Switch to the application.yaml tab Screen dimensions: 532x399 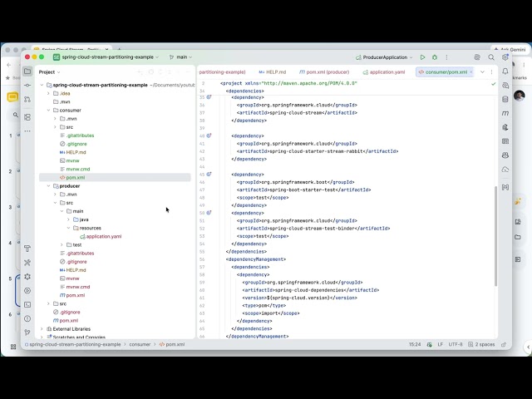pyautogui.click(x=384, y=72)
